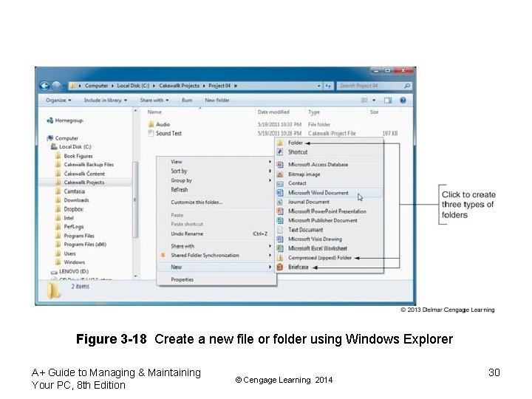Click the Forward navigation arrow
The width and height of the screenshot is (532, 399).
(x=56, y=86)
